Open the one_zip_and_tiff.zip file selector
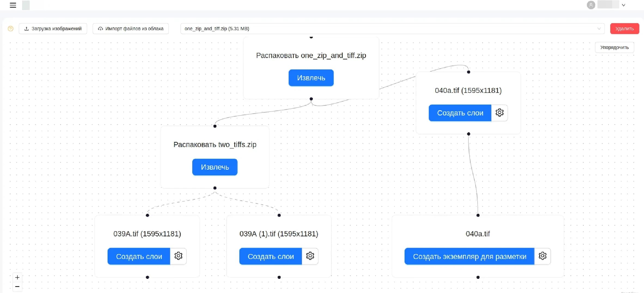The image size is (644, 293). [392, 29]
